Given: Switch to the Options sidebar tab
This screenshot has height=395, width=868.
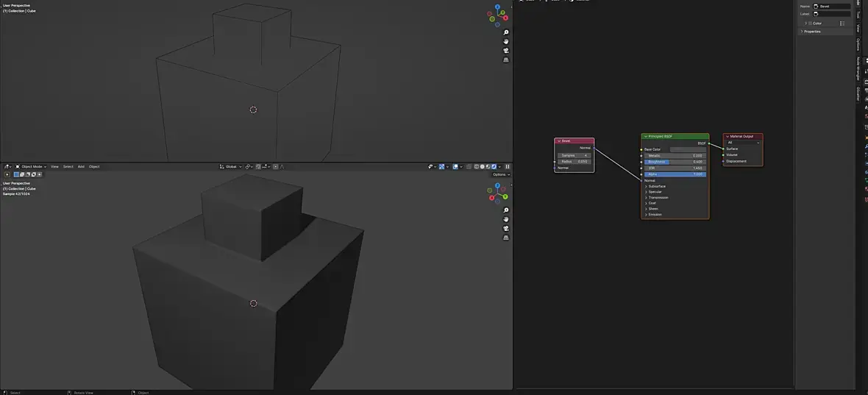Looking at the screenshot, I should [x=858, y=45].
